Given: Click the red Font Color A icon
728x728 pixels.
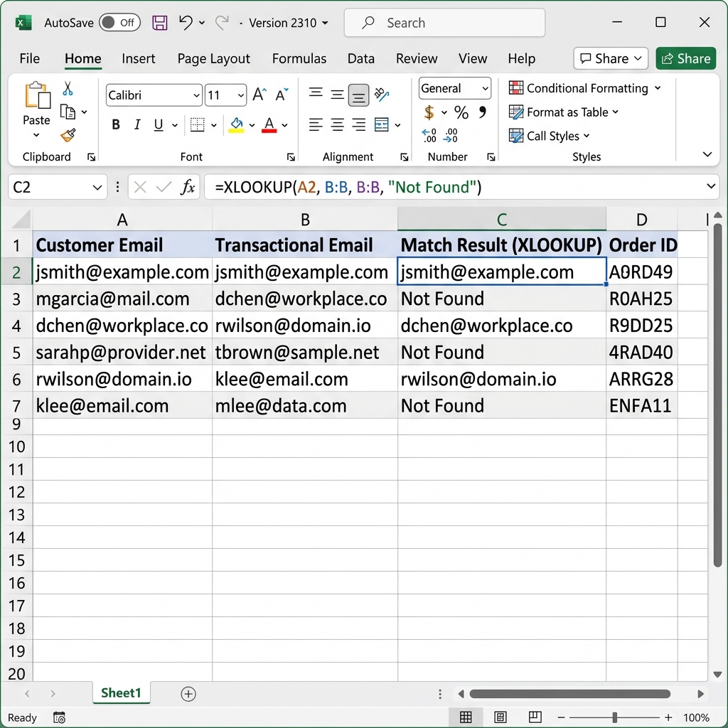Looking at the screenshot, I should pos(269,124).
